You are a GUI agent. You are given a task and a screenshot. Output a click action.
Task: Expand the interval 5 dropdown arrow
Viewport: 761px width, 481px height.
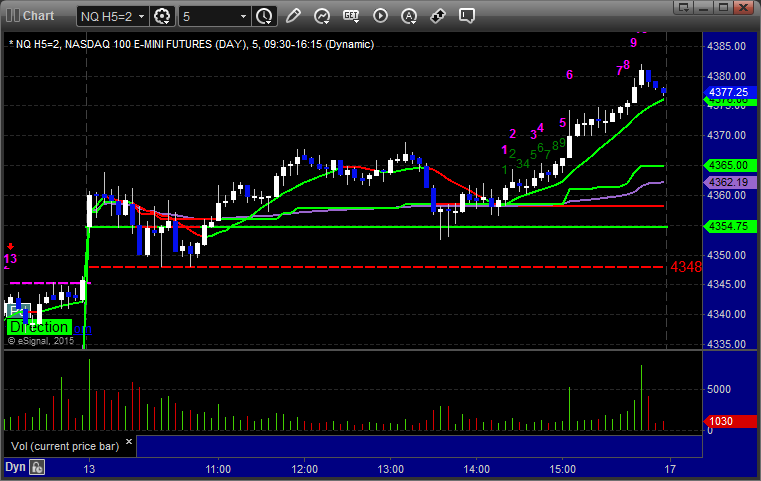(244, 17)
